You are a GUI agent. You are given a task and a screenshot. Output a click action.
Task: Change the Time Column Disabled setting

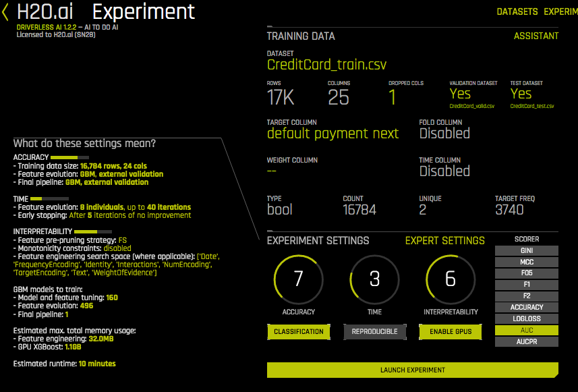[x=444, y=171]
